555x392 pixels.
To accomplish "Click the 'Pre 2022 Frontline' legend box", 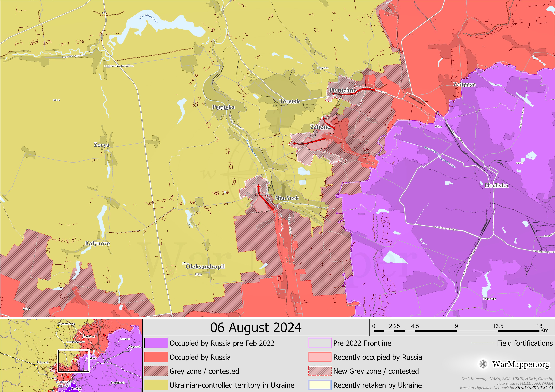I will (x=320, y=343).
